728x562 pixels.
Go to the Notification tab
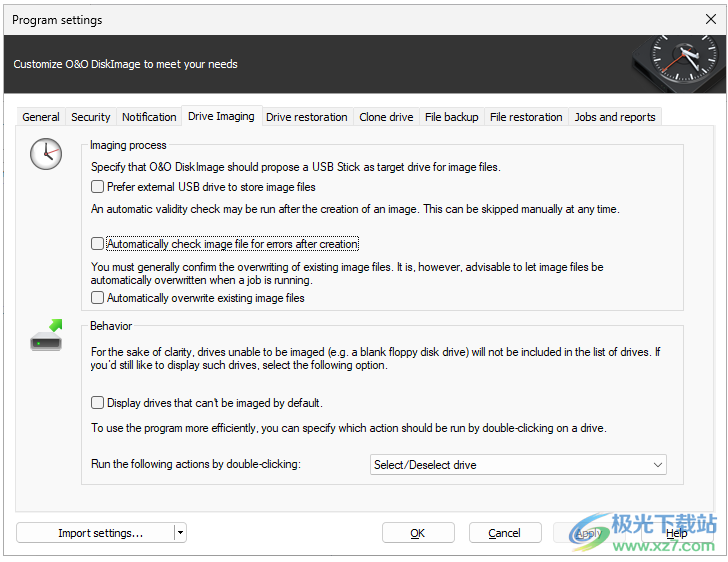149,117
